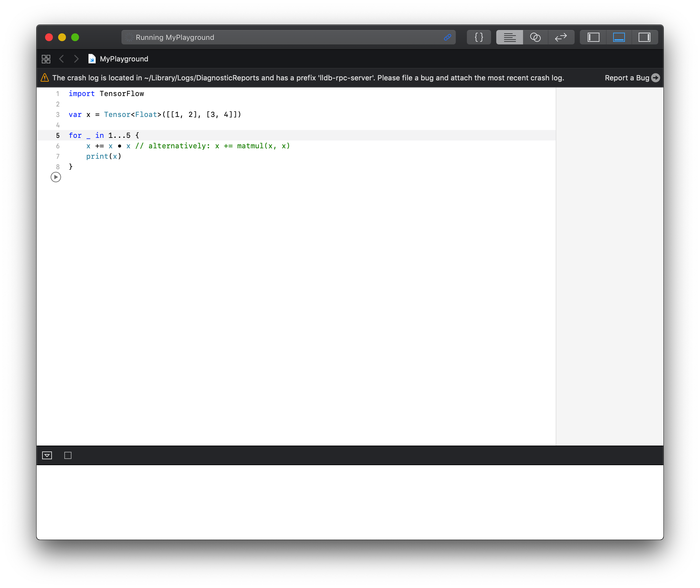Open the MyPlayground jump bar menu
The width and height of the screenshot is (700, 588).
124,59
